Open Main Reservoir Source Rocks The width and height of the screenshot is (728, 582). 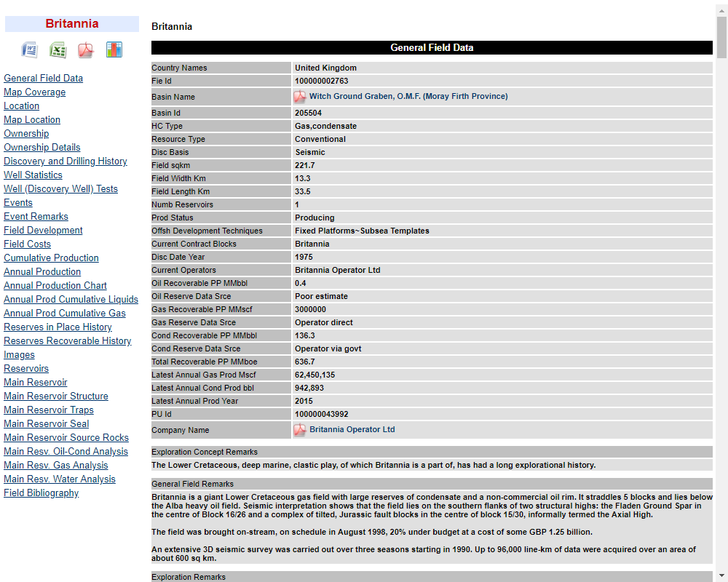coord(66,438)
